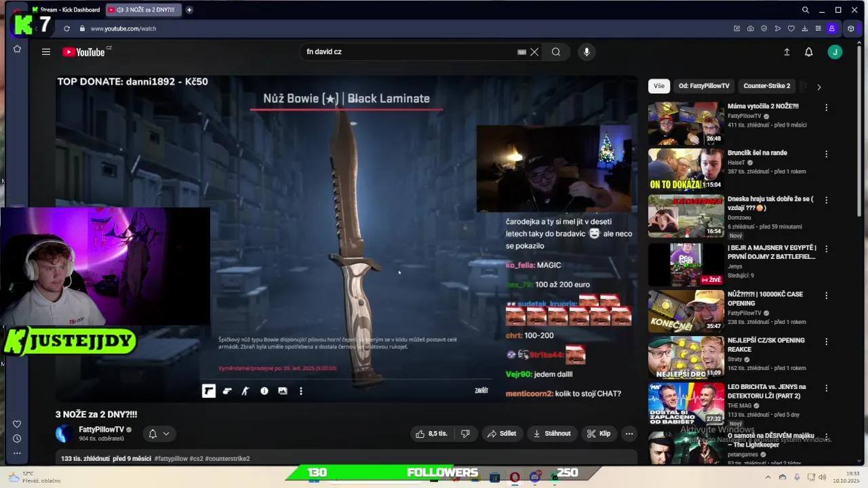The image size is (868, 488).
Task: Select the "Od: FattyPillowTV" filter chip
Action: tap(704, 86)
